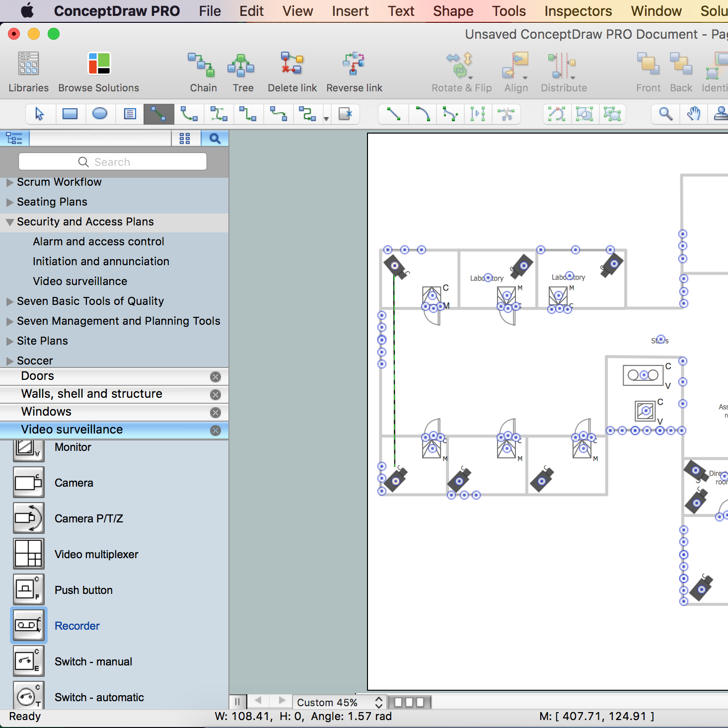This screenshot has height=728, width=728.
Task: Click the Tree layout icon
Action: 242,65
